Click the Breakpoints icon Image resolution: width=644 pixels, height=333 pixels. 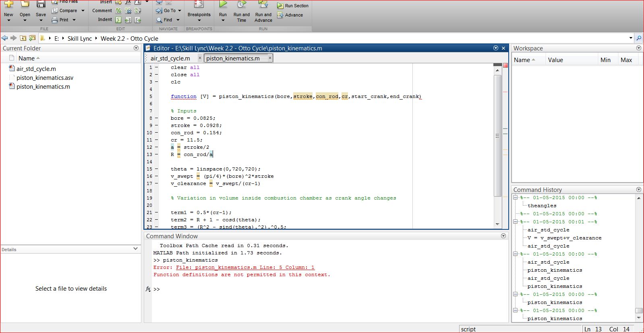[x=199, y=4]
